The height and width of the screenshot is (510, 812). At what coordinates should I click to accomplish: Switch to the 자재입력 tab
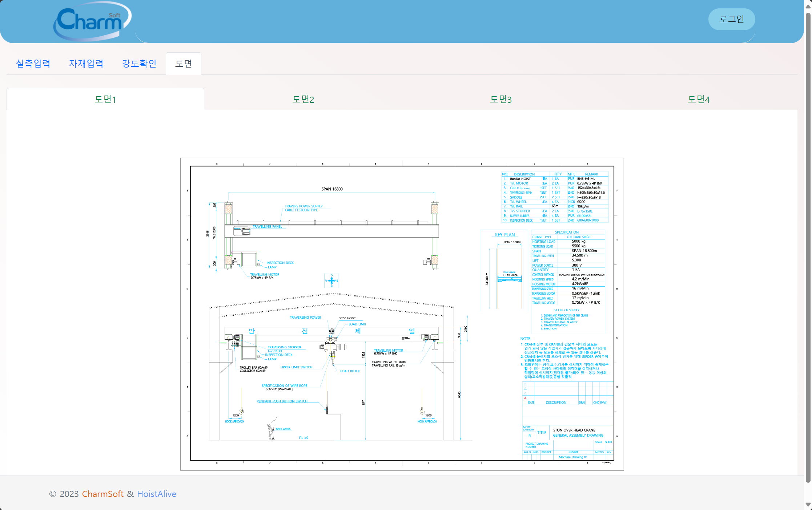[x=86, y=64]
